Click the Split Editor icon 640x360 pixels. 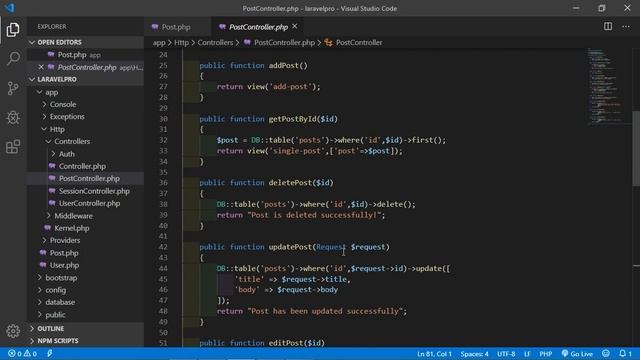pos(608,27)
